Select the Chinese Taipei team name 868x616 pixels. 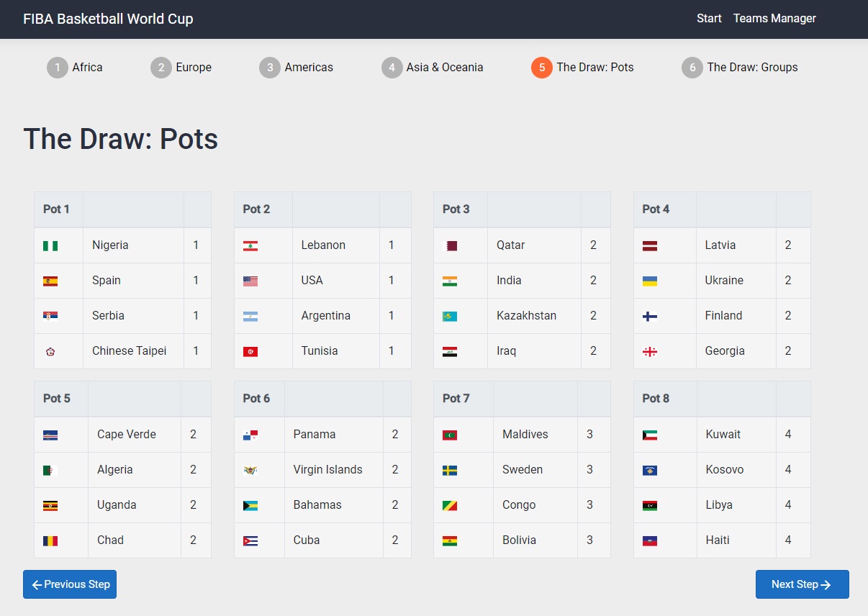click(x=129, y=351)
